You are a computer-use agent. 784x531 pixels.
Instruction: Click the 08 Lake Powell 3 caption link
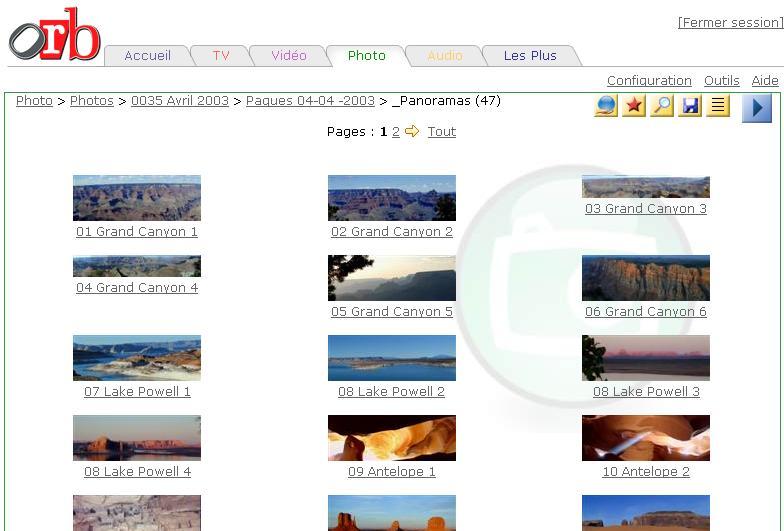pos(646,392)
